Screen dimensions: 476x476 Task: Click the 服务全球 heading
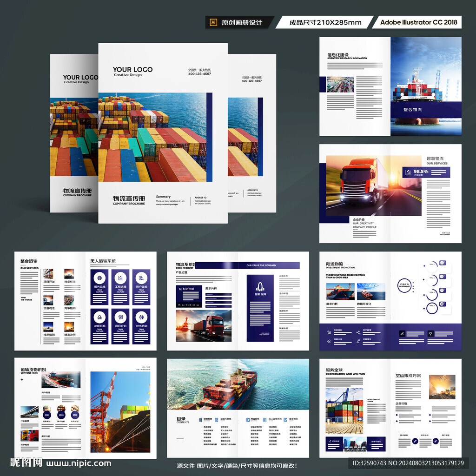tap(334, 370)
